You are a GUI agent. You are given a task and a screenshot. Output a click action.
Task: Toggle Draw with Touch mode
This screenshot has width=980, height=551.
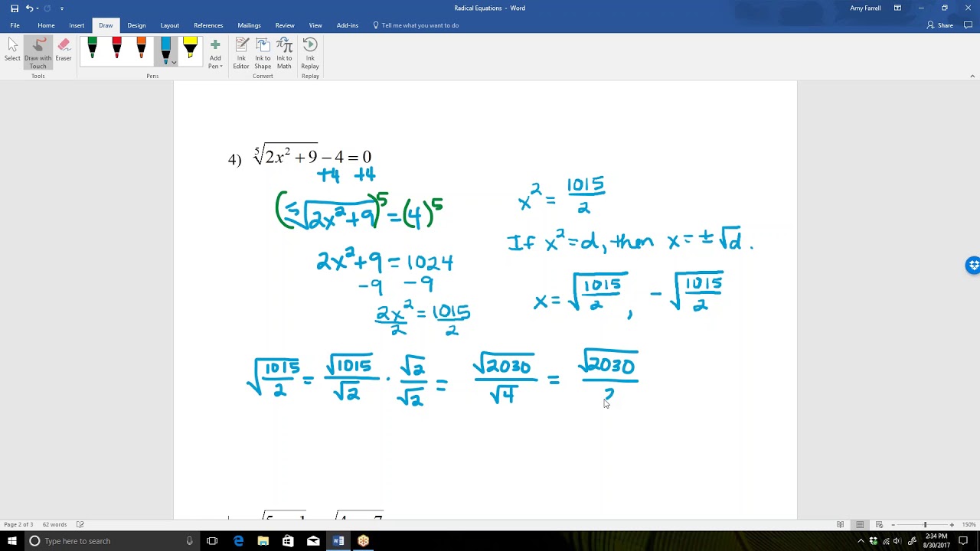pos(38,52)
